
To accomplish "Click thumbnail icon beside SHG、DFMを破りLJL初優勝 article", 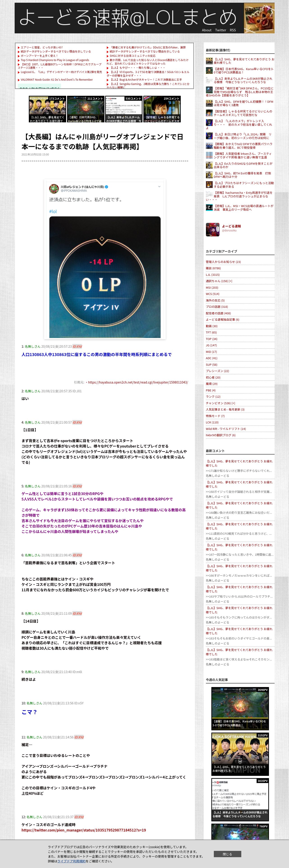I will coord(209,103).
